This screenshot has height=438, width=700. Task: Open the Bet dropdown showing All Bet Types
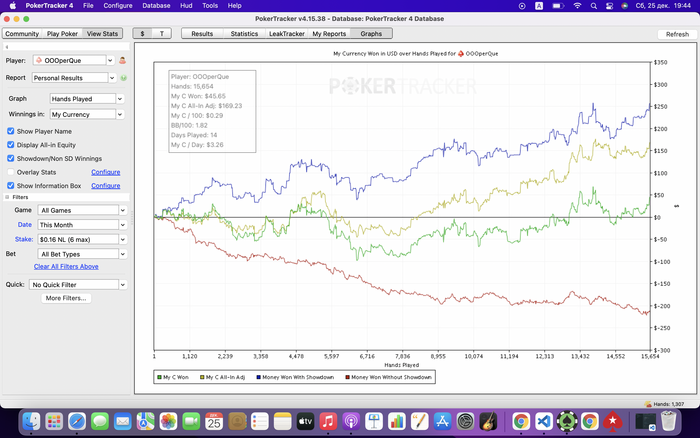[x=83, y=254]
